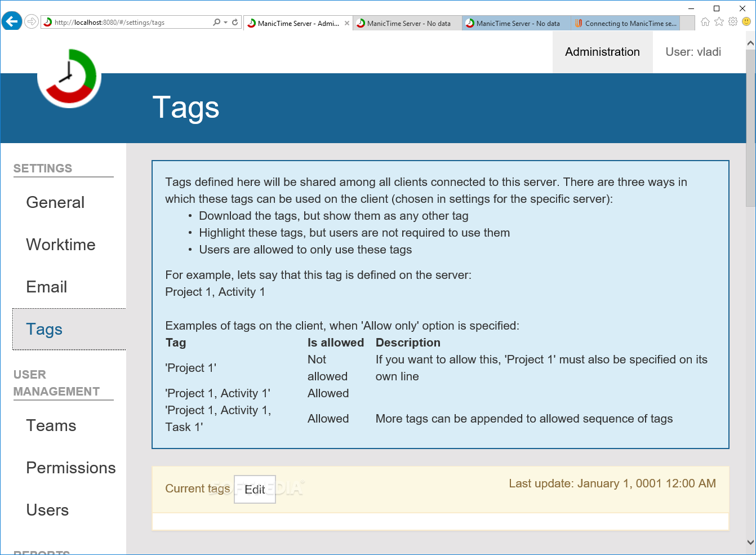
Task: Click the smiley feedback icon
Action: point(746,22)
